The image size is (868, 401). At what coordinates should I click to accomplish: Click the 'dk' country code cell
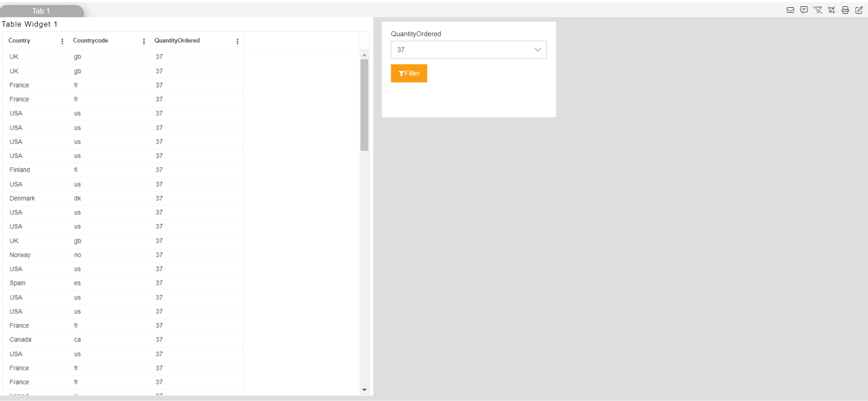coord(78,198)
